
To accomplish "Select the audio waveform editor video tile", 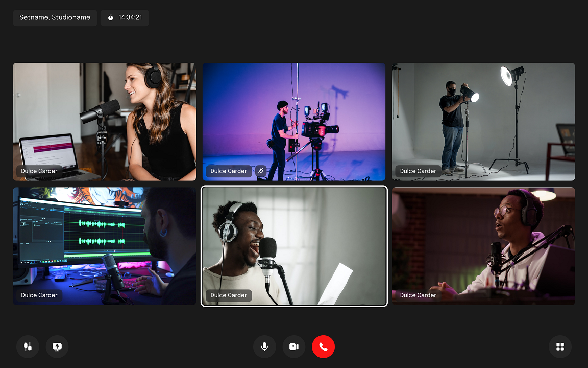I will pyautogui.click(x=105, y=246).
